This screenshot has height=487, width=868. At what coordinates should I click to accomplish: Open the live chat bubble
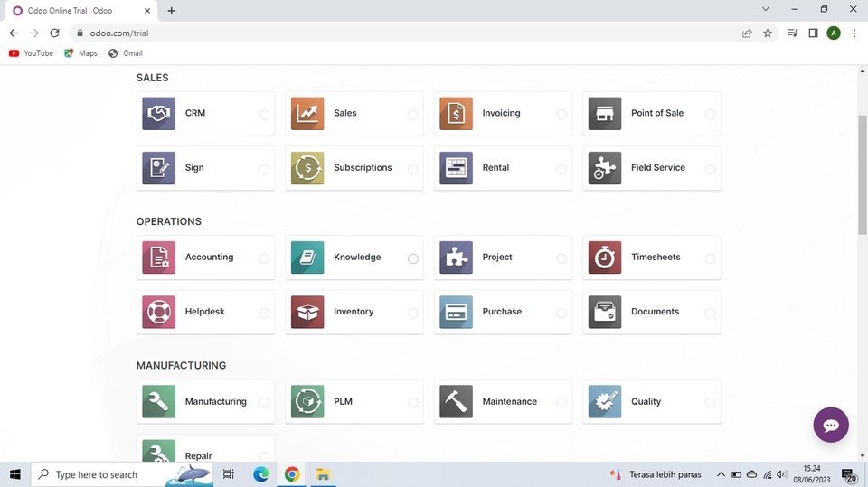point(830,425)
